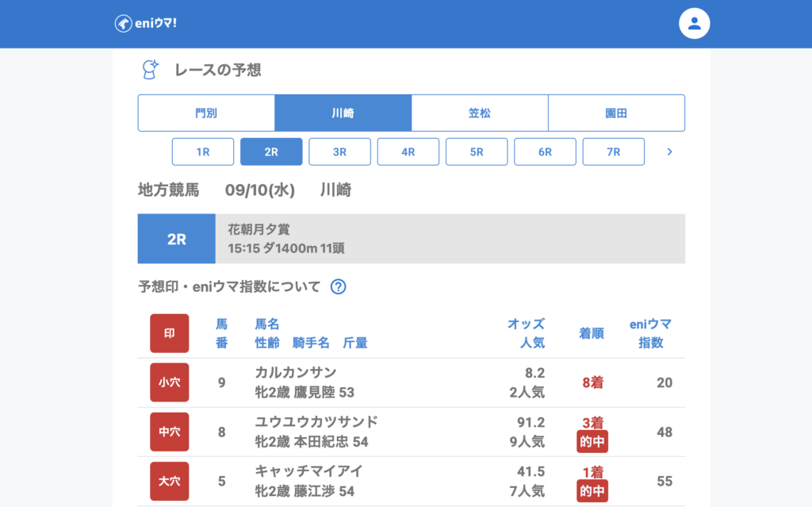Pick race 5R
This screenshot has width=812, height=507.
pyautogui.click(x=477, y=152)
